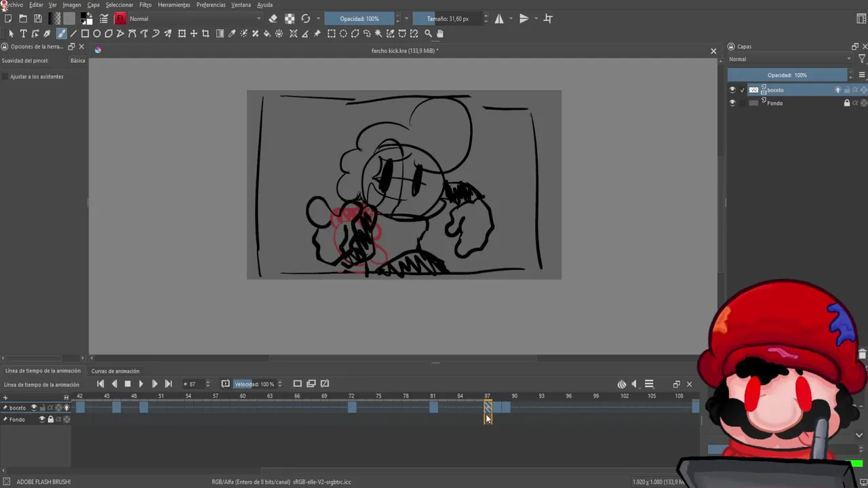The width and height of the screenshot is (868, 488).
Task: Select the Fill bucket tool
Action: (x=267, y=33)
